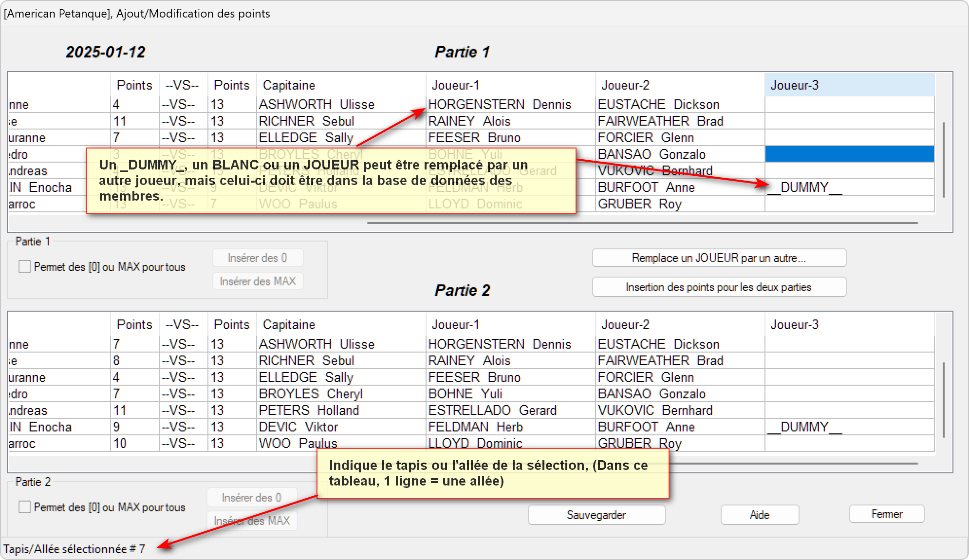The height and width of the screenshot is (560, 969).
Task: Click 'Insertion des points pour les deux parties'
Action: click(719, 287)
